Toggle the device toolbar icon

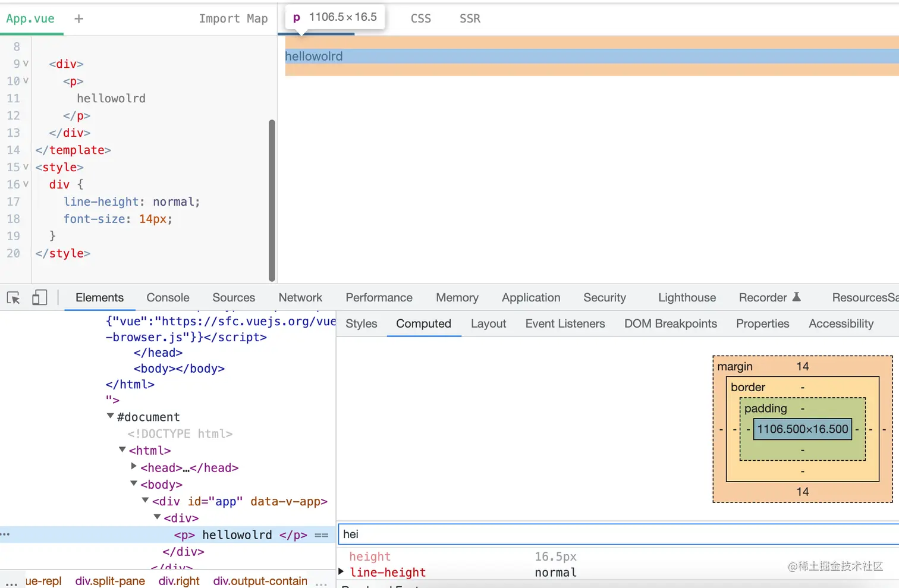pos(39,298)
